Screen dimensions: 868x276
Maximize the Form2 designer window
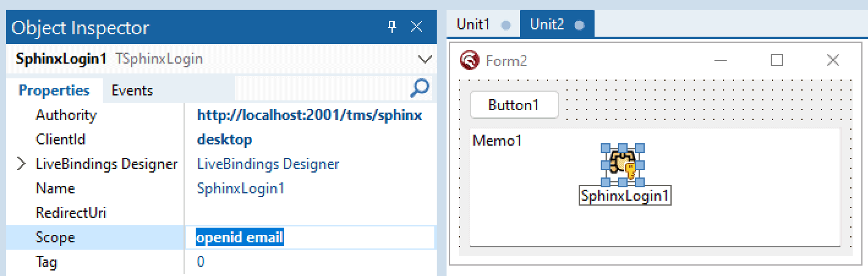777,60
